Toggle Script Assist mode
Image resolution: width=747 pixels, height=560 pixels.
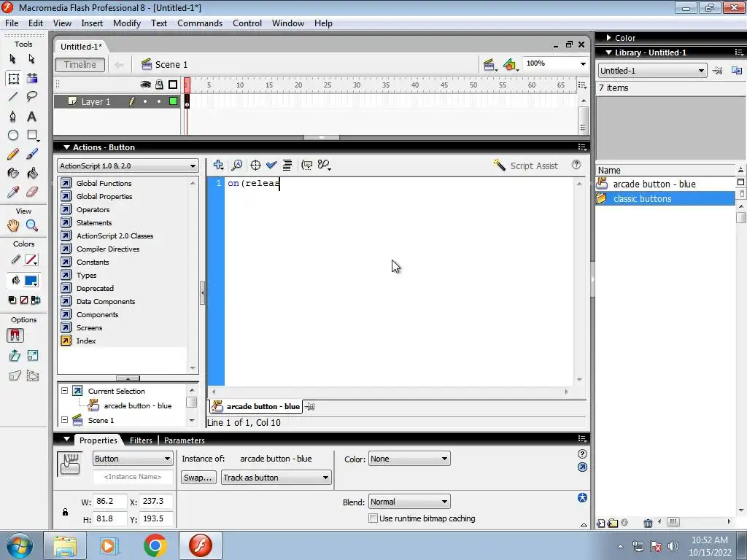coord(525,166)
